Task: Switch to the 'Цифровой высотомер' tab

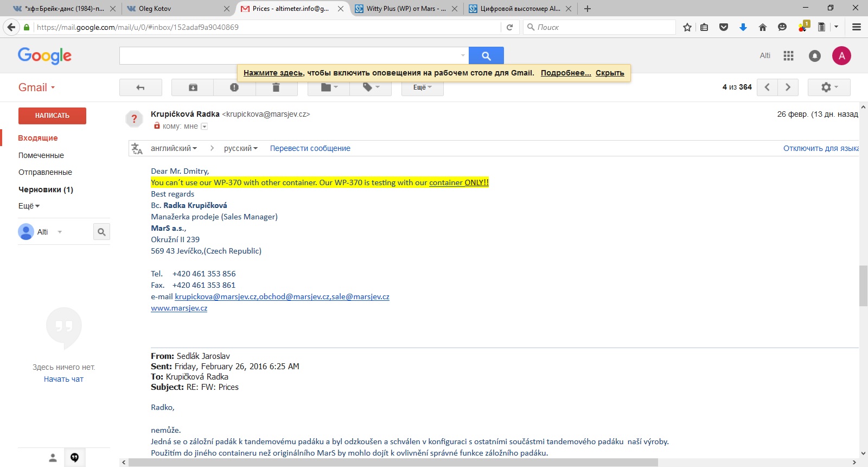Action: (520, 9)
